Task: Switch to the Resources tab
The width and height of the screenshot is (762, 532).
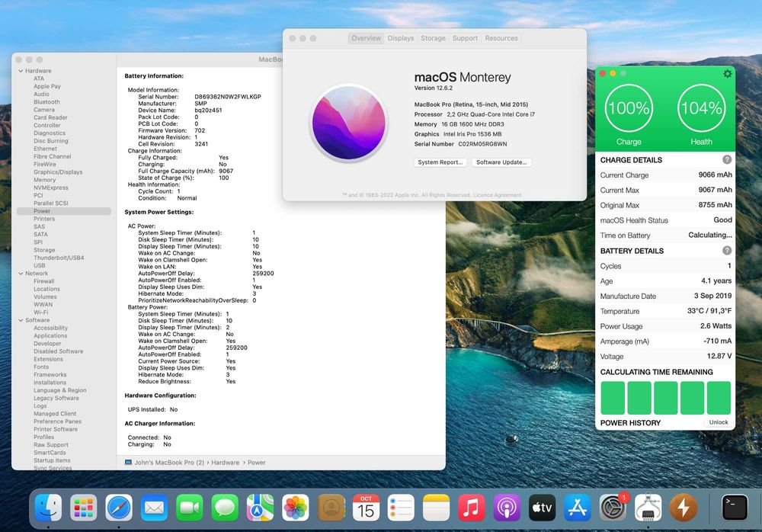Action: pos(501,38)
